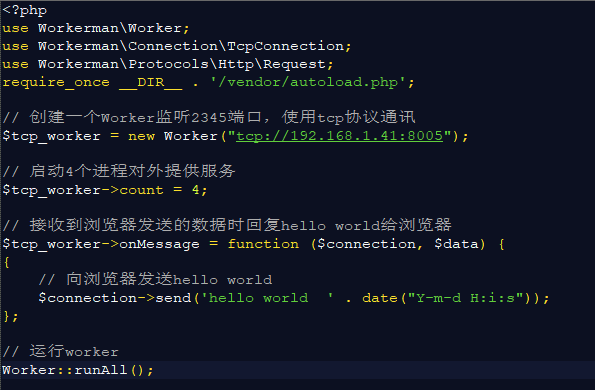
Task: Click the tcp://192.168.1.41:8005 link
Action: tap(340, 136)
